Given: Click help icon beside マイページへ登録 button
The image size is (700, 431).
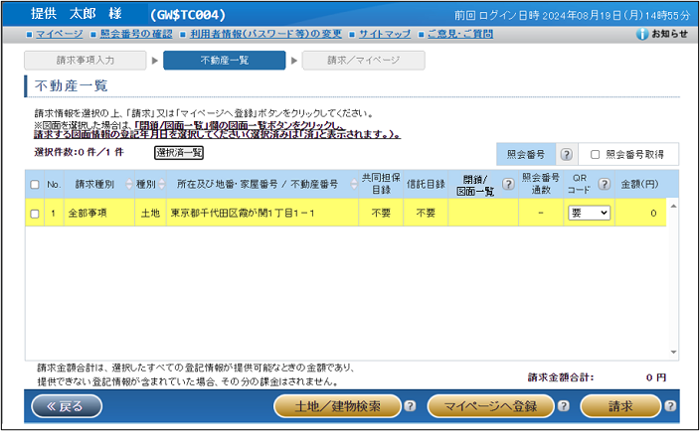Looking at the screenshot, I should coord(563,406).
